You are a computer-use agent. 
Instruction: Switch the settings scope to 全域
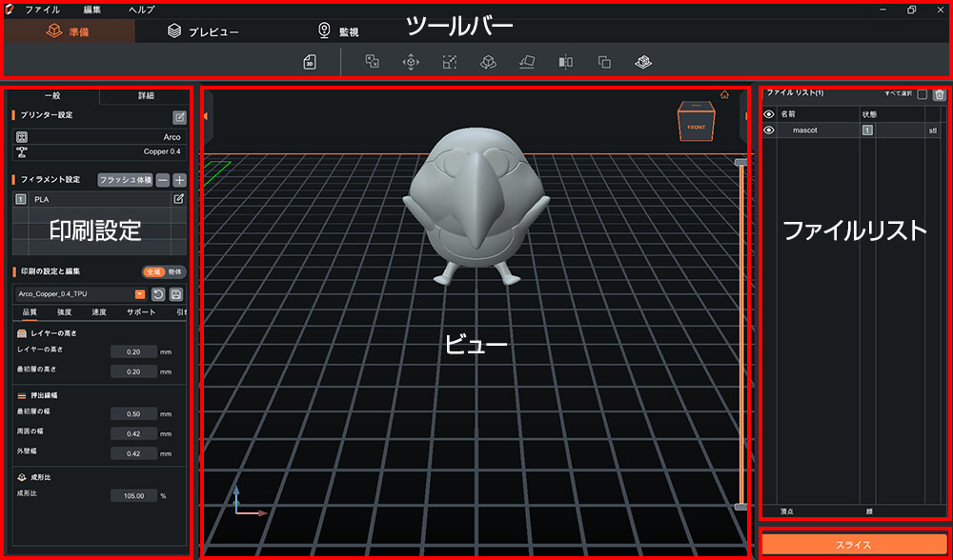[153, 272]
